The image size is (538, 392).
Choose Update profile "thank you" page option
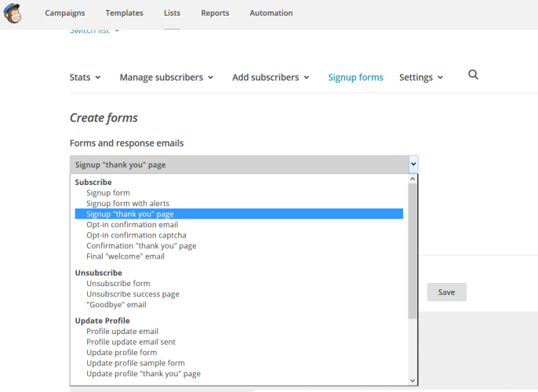(144, 374)
